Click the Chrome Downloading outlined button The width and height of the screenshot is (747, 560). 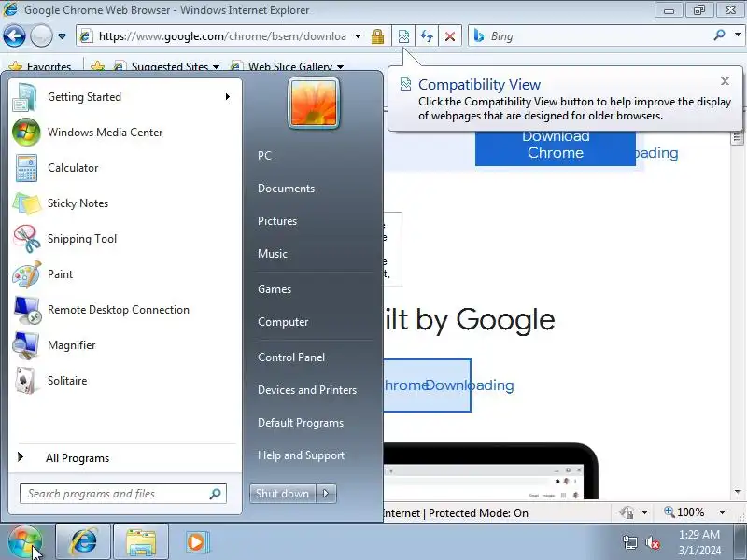(428, 385)
